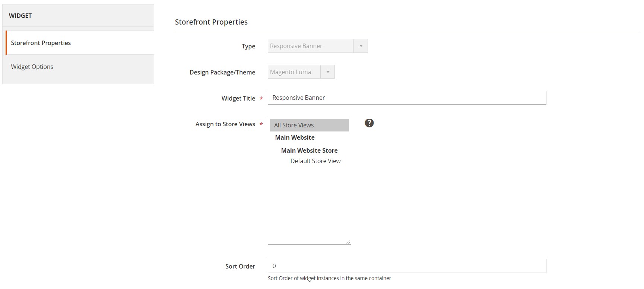Switch to the Widget Options tab
644x289 pixels.
click(x=32, y=67)
